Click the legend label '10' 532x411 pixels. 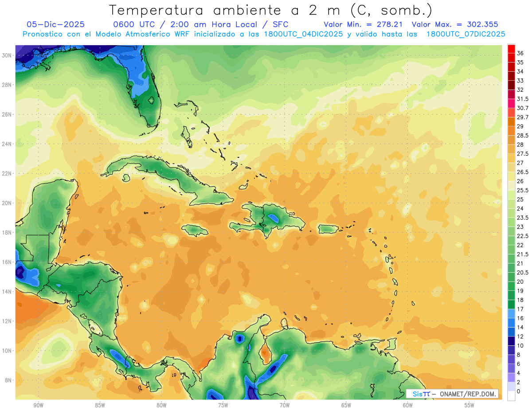pos(520,345)
